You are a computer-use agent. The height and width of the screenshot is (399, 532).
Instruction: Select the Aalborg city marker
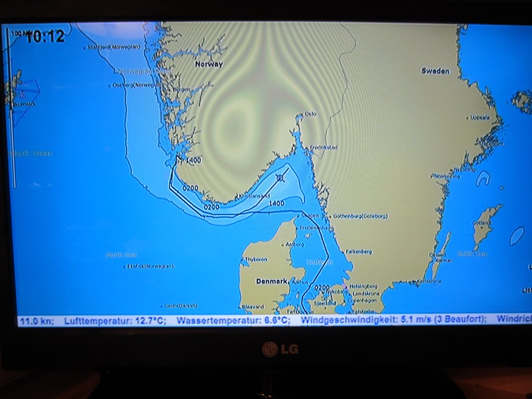(x=284, y=245)
